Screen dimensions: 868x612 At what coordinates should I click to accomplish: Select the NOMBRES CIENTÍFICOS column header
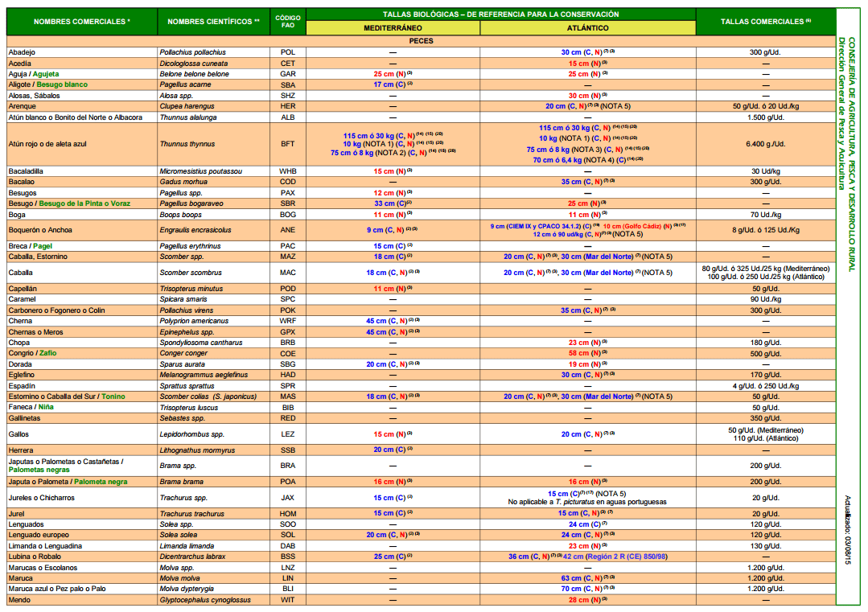[x=214, y=22]
